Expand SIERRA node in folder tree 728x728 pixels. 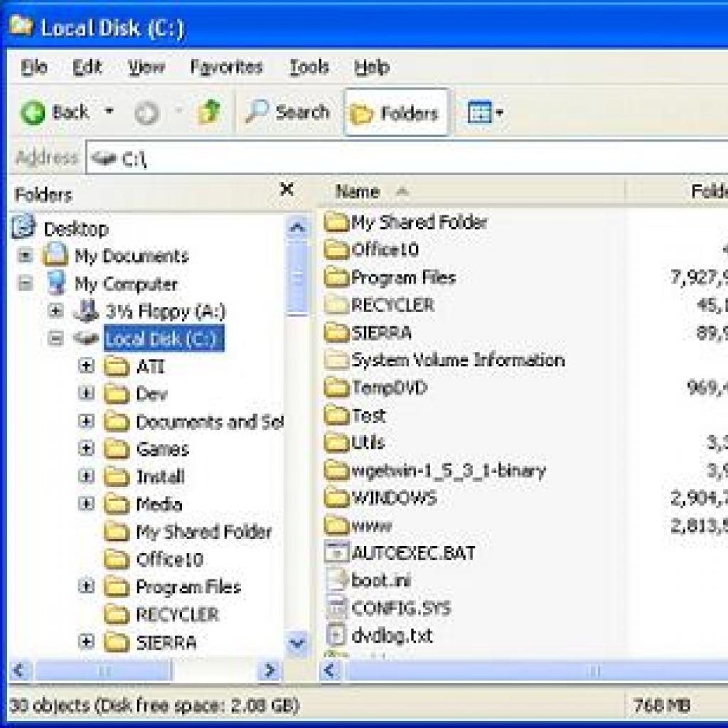(86, 641)
